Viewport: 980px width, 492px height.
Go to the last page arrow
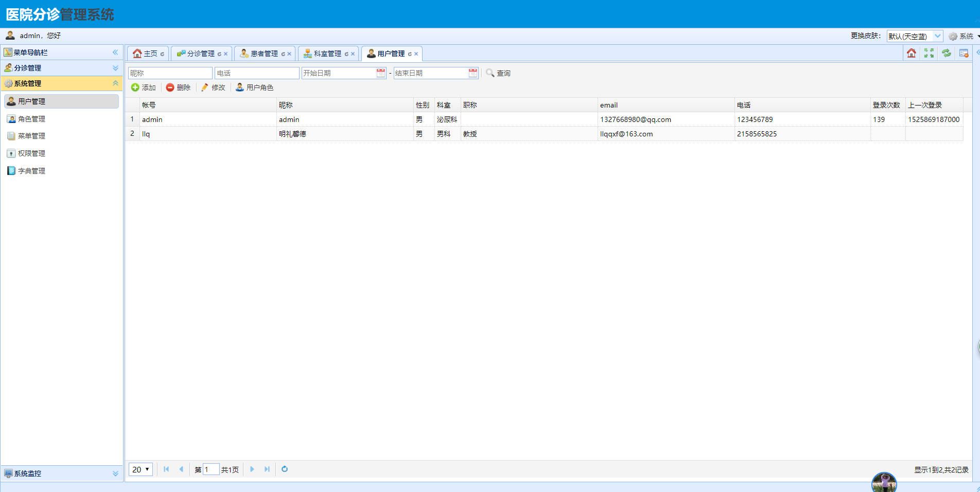pos(267,469)
